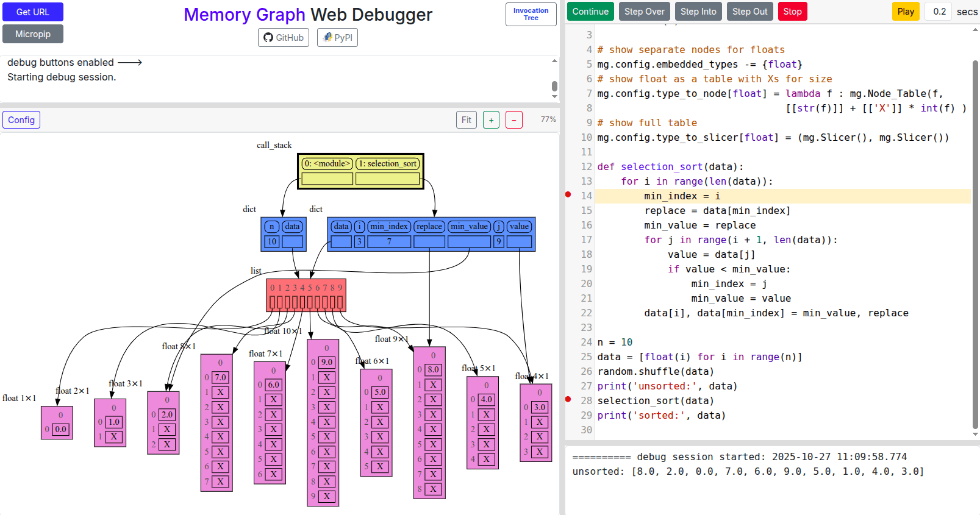The image size is (980, 515).
Task: Open the GitHub link
Action: [283, 38]
